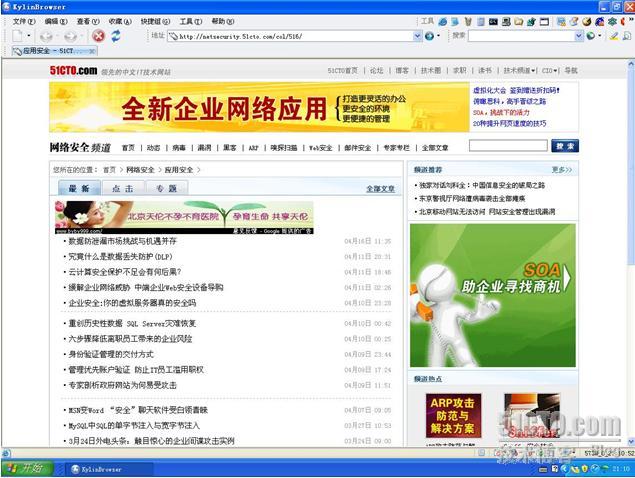Image resolution: width=635 pixels, height=478 pixels.
Task: Open the 文件(F) menu
Action: 24,21
